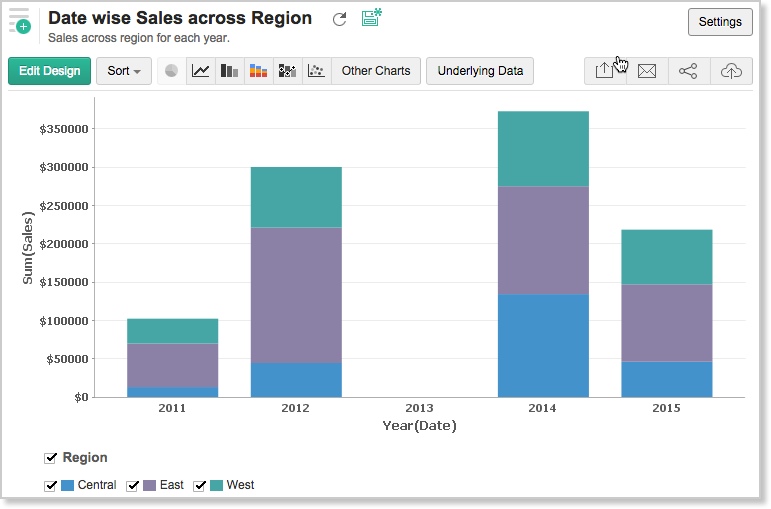Screen dimensions: 771x509
Task: Switch to pie chart type
Action: click(171, 71)
